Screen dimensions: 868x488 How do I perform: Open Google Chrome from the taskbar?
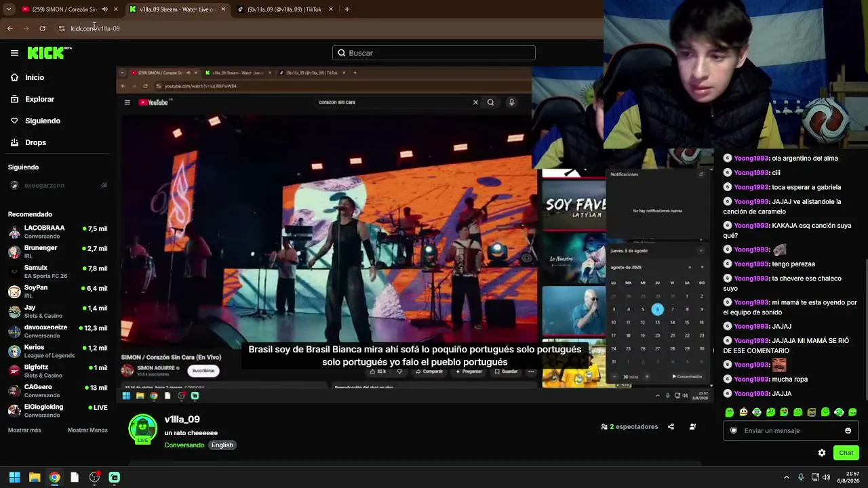tap(54, 477)
